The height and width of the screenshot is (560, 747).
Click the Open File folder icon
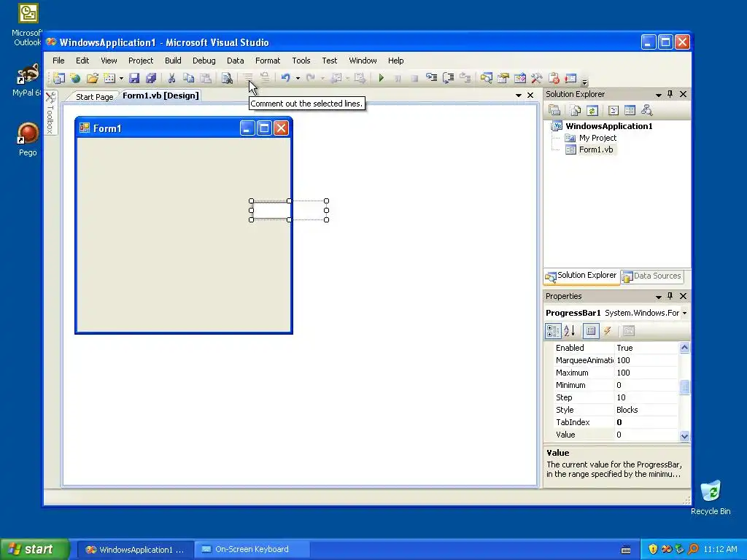93,78
